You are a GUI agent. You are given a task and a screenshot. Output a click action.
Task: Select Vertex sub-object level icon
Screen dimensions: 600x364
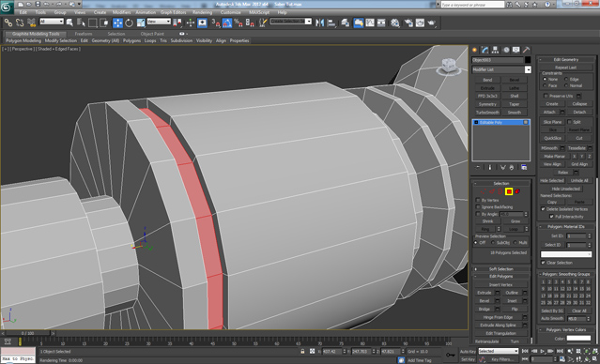pos(485,191)
